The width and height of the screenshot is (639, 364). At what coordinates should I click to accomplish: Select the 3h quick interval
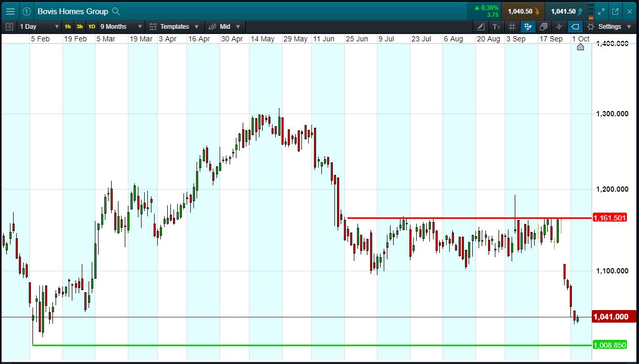pos(80,26)
